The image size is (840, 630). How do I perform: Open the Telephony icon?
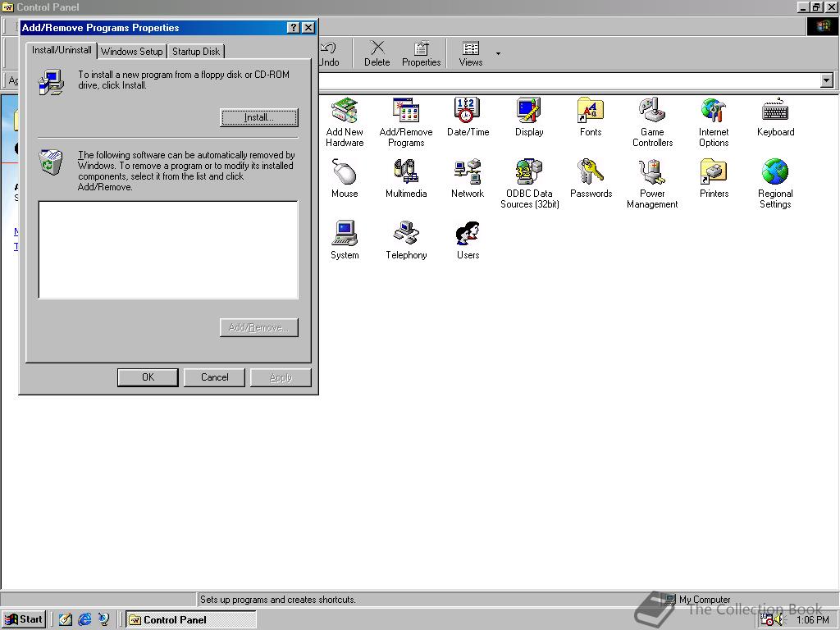[406, 240]
